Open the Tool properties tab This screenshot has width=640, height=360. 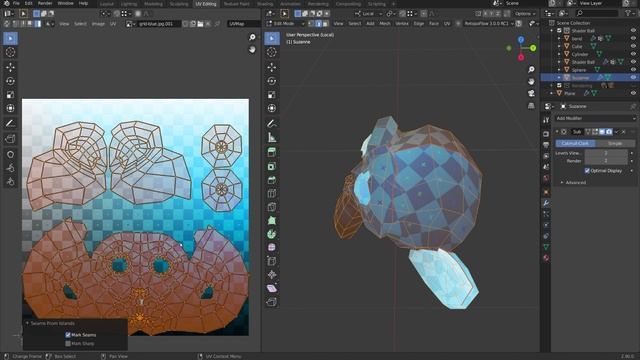point(546,120)
